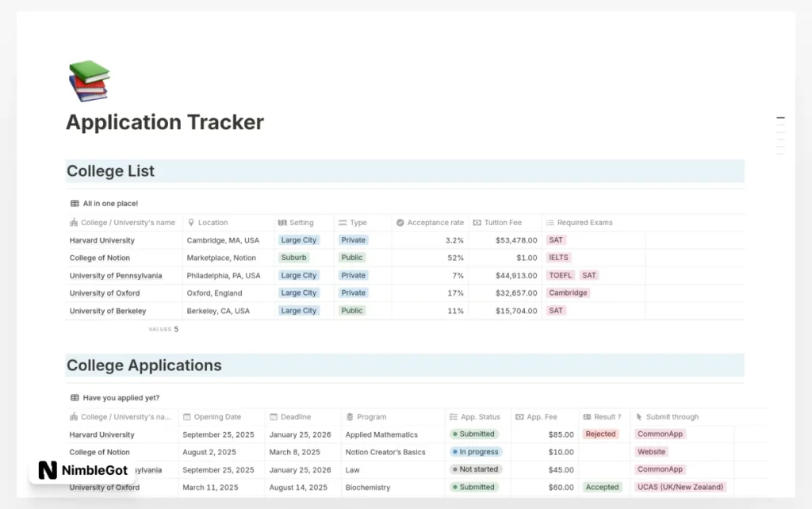Click the table view icon beside Have you applied yet?
Viewport: 812px width, 509px height.
75,398
